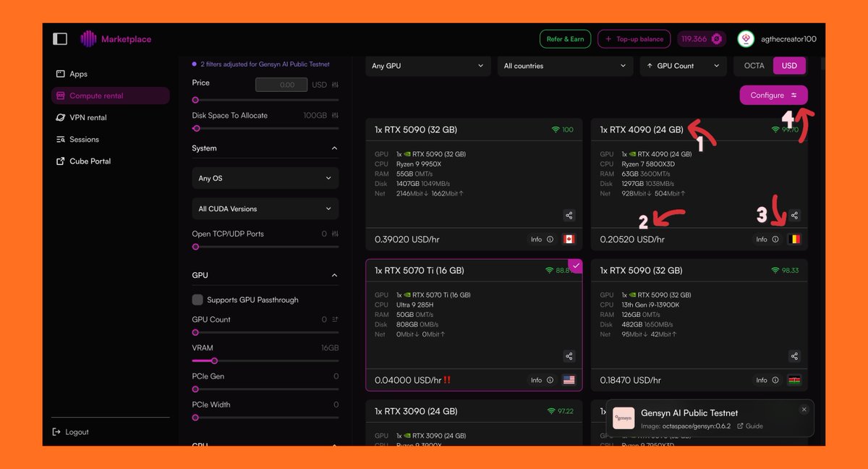
Task: Click the Gensyn logo thumbnail
Action: 624,418
